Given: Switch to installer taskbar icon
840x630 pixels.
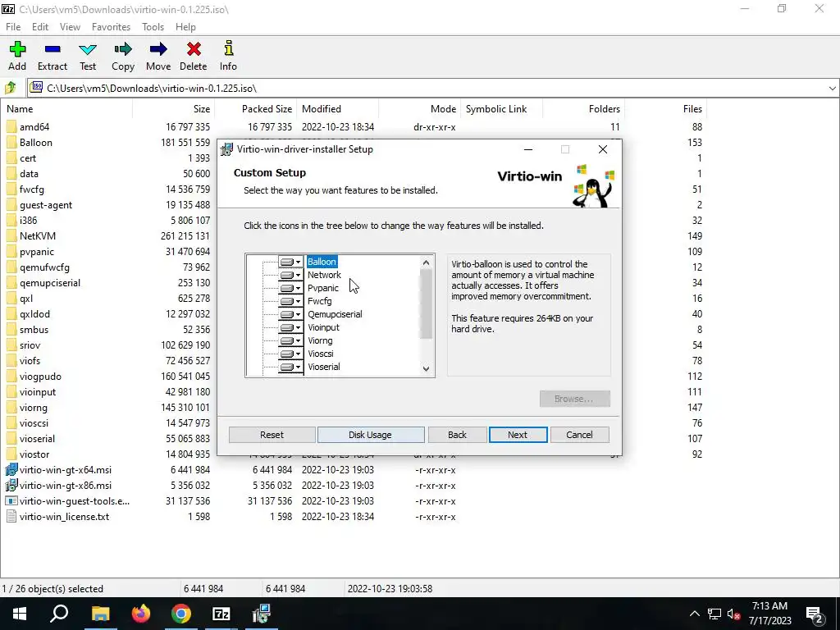Looking at the screenshot, I should [x=262, y=614].
